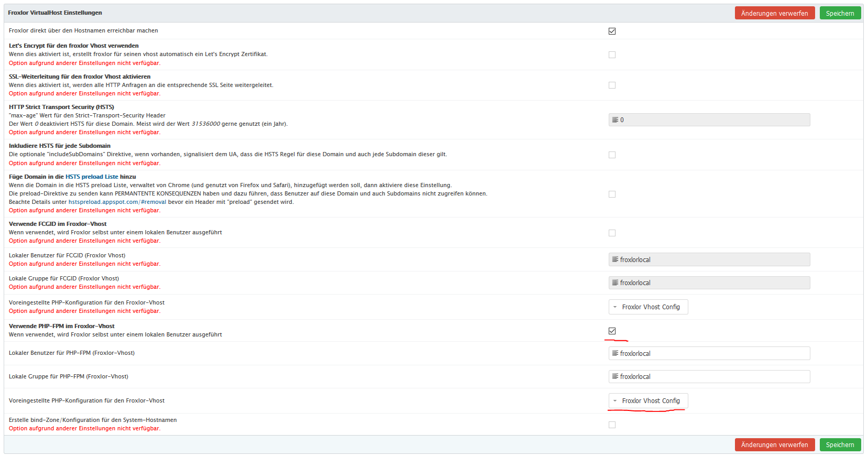Click top Änderungen verwerfen button
The image size is (868, 456).
click(x=775, y=13)
